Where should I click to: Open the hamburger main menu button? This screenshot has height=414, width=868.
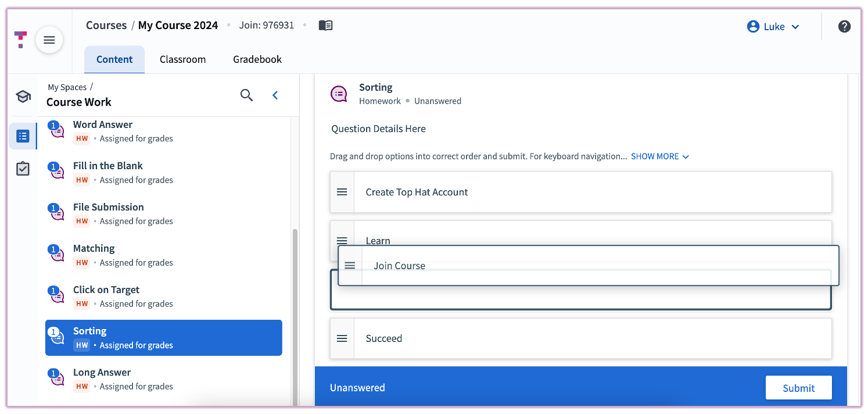point(49,40)
